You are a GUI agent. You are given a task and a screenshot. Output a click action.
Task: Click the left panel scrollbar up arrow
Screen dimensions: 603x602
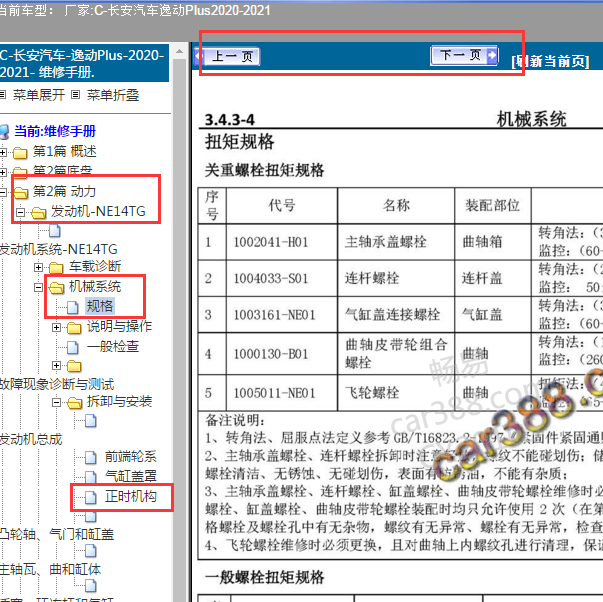tap(179, 51)
